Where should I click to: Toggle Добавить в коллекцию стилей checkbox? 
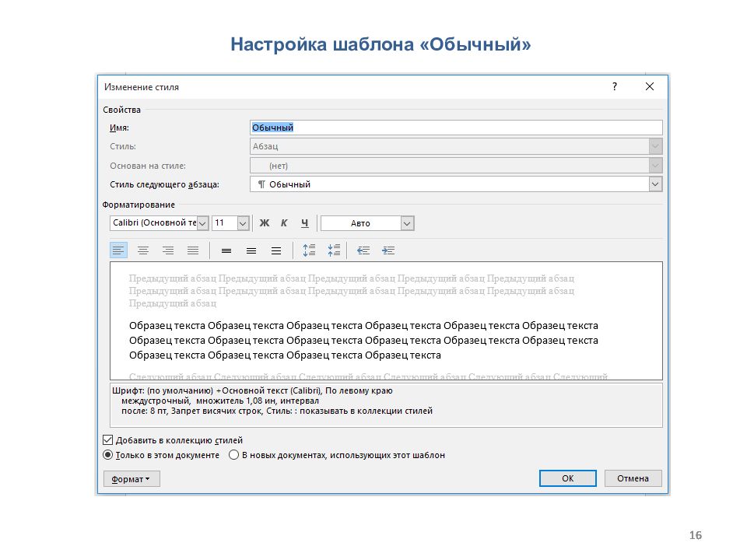tap(107, 440)
